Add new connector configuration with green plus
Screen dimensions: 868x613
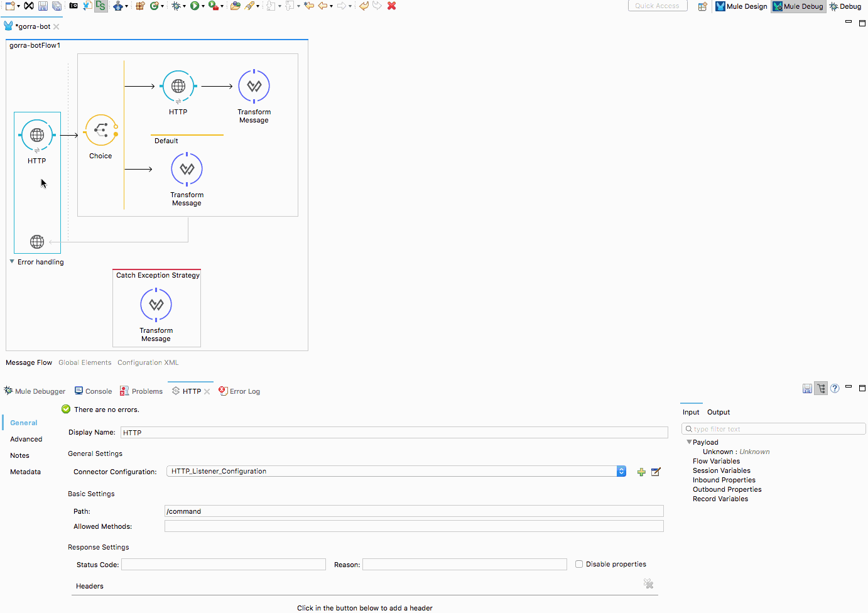pyautogui.click(x=641, y=472)
